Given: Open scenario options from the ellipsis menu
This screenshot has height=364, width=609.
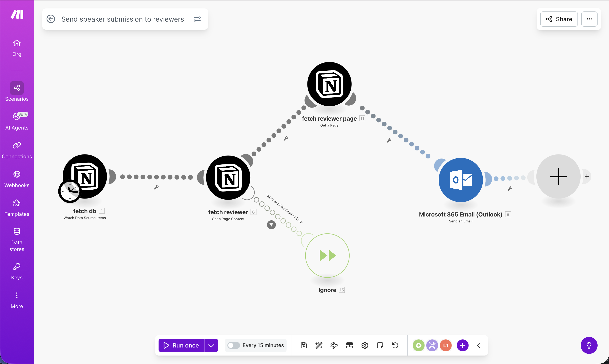Looking at the screenshot, I should click(x=590, y=19).
